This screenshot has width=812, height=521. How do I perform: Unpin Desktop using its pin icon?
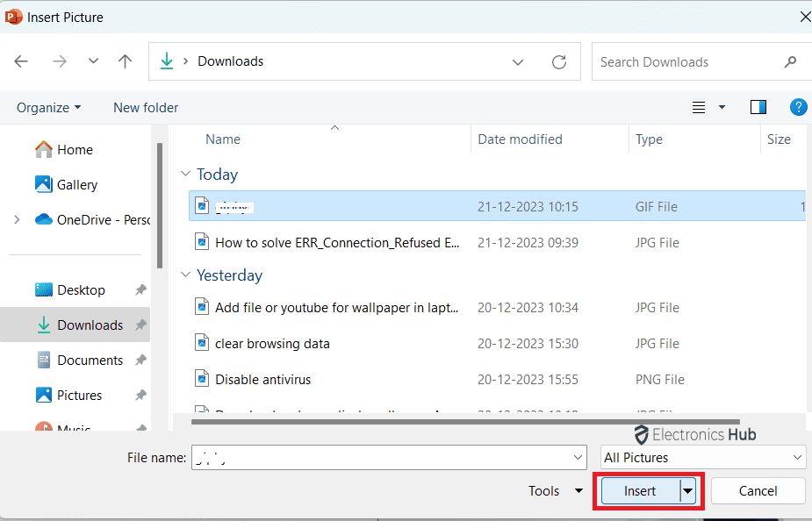point(140,290)
